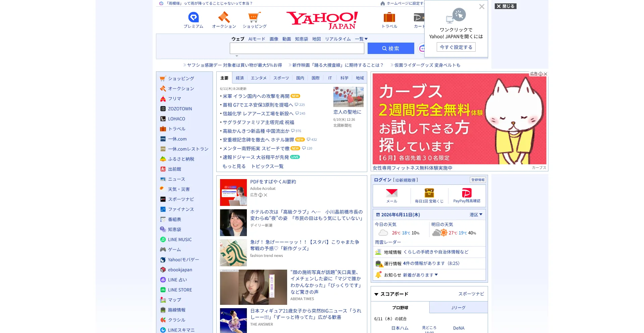Image resolution: width=644 pixels, height=333 pixels.
Task: Click the sidebar 番組表 icon
Action: pyautogui.click(x=163, y=219)
